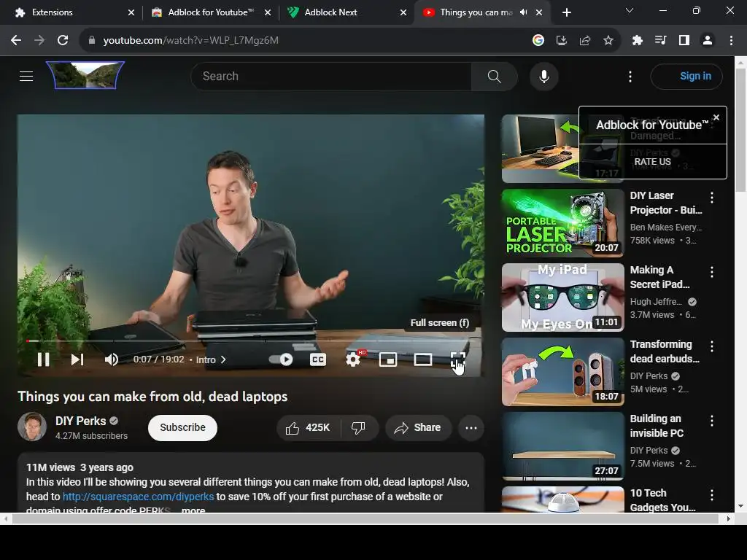Mute tab audio speaker icon
This screenshot has height=560, width=747.
pos(523,12)
